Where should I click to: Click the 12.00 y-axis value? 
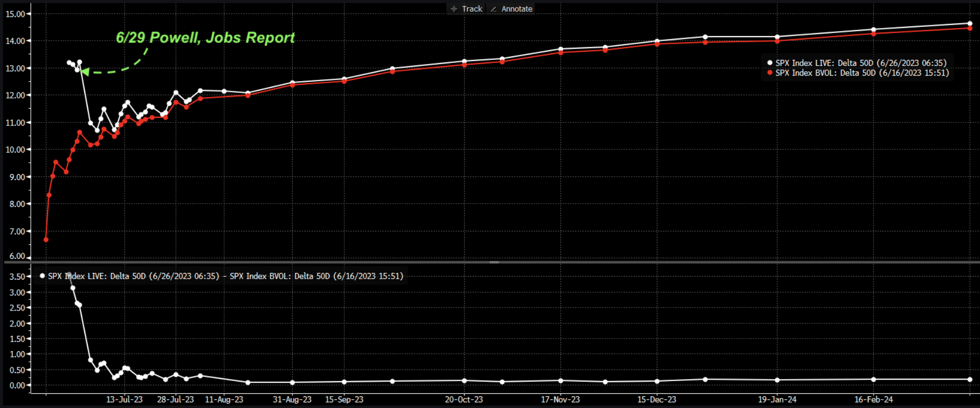pyautogui.click(x=15, y=95)
